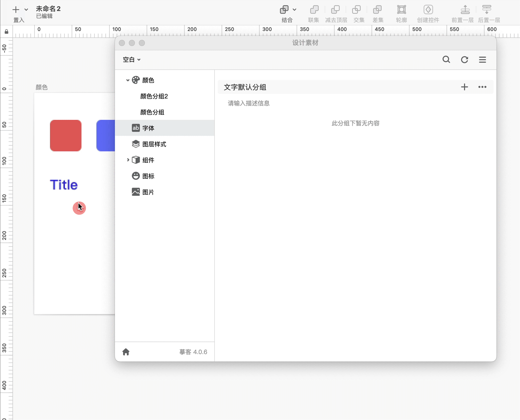Select 颜色分组2 in the sidebar

[x=154, y=96]
